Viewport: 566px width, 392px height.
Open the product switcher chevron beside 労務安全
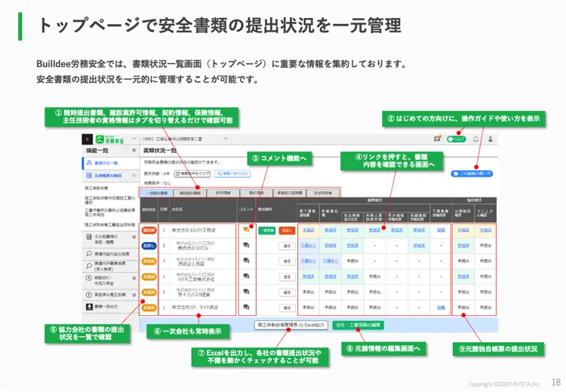(134, 139)
